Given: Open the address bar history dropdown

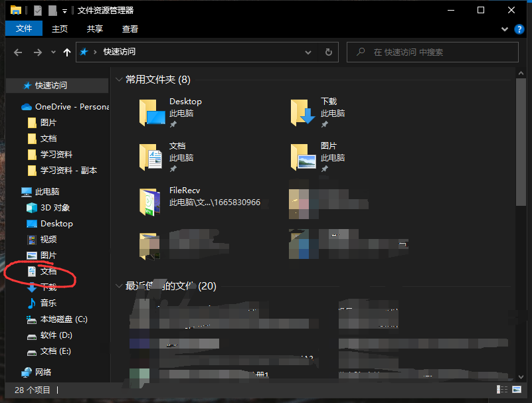Looking at the screenshot, I should click(308, 52).
